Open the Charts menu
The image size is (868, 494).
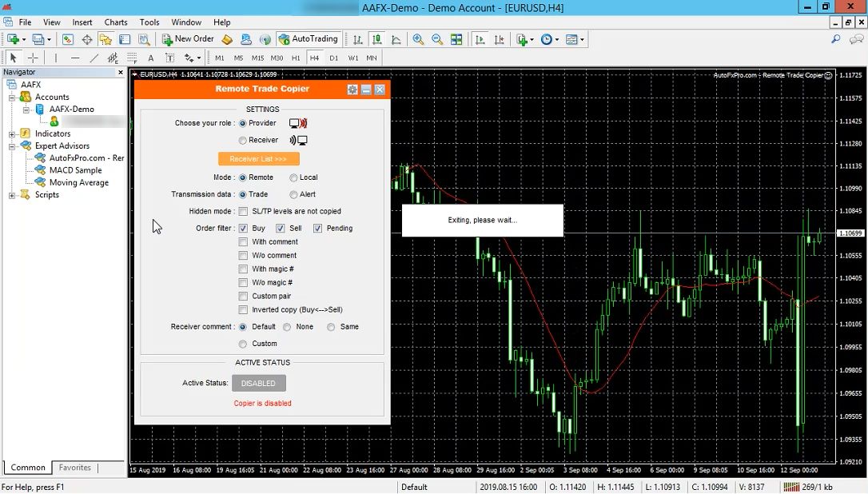pyautogui.click(x=115, y=22)
